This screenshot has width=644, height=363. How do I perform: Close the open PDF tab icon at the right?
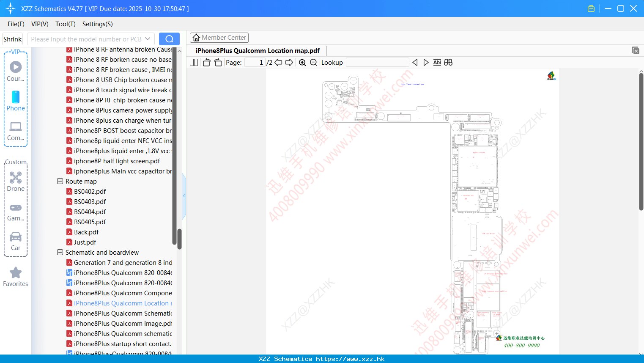635,50
